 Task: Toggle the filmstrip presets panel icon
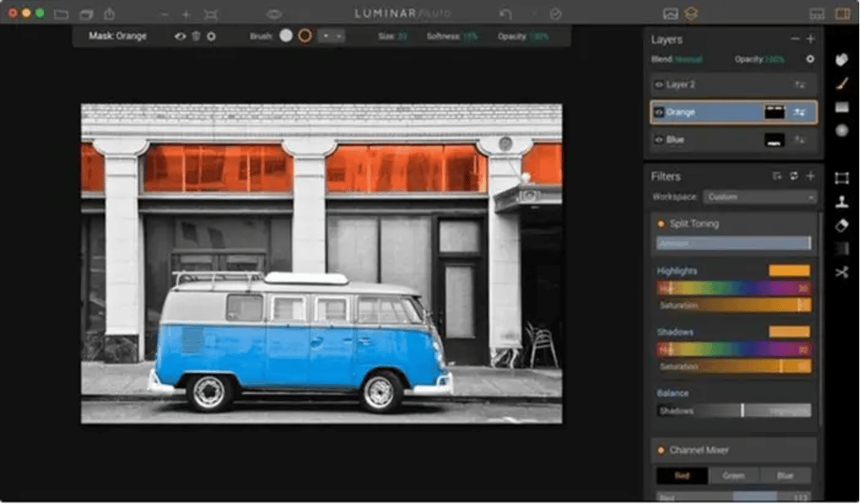click(817, 14)
